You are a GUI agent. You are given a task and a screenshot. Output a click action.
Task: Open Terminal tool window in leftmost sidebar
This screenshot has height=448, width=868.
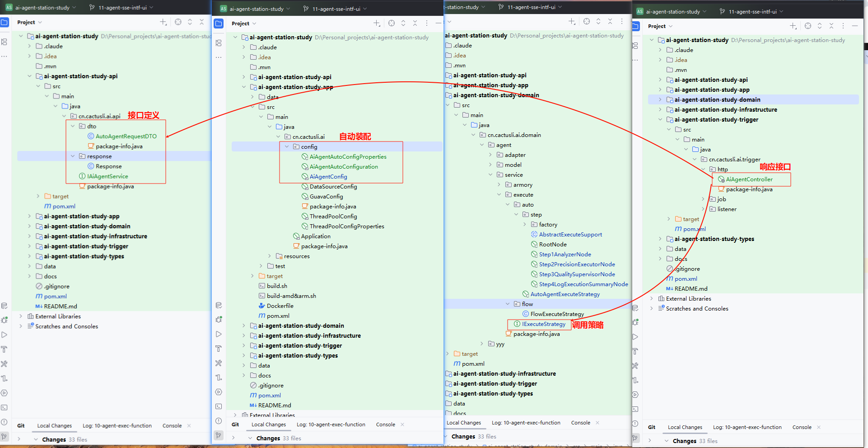pos(4,407)
